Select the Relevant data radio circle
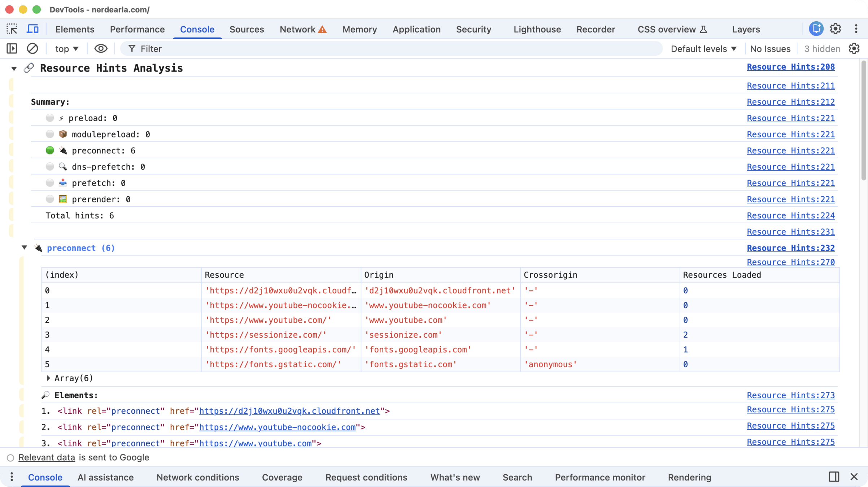868x487 pixels. (x=10, y=458)
